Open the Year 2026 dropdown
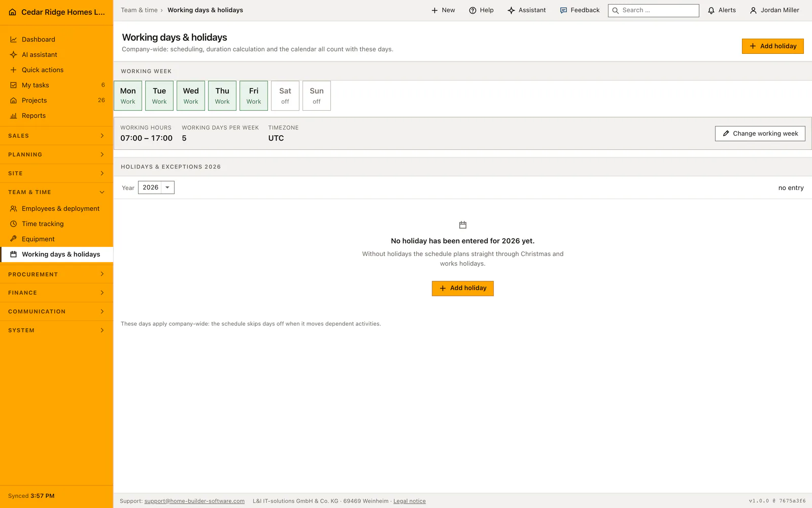The image size is (812, 508). click(x=156, y=187)
